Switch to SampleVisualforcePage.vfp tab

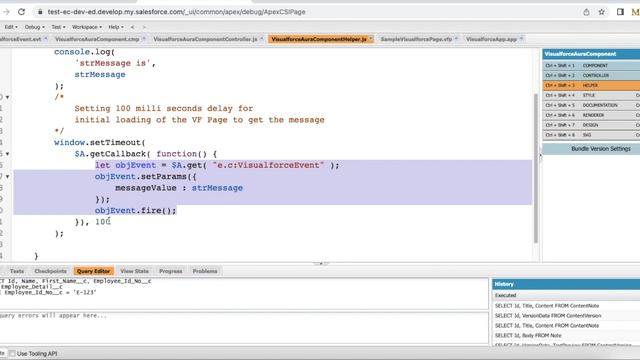click(416, 39)
